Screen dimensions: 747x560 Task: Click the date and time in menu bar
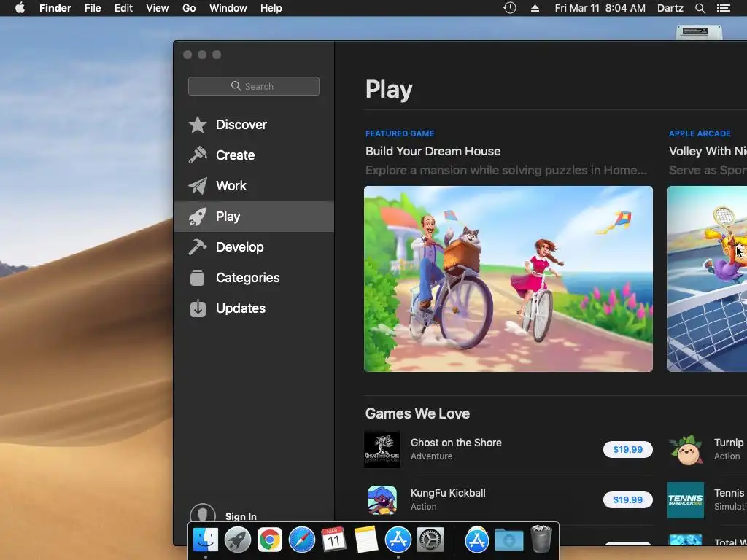[600, 8]
